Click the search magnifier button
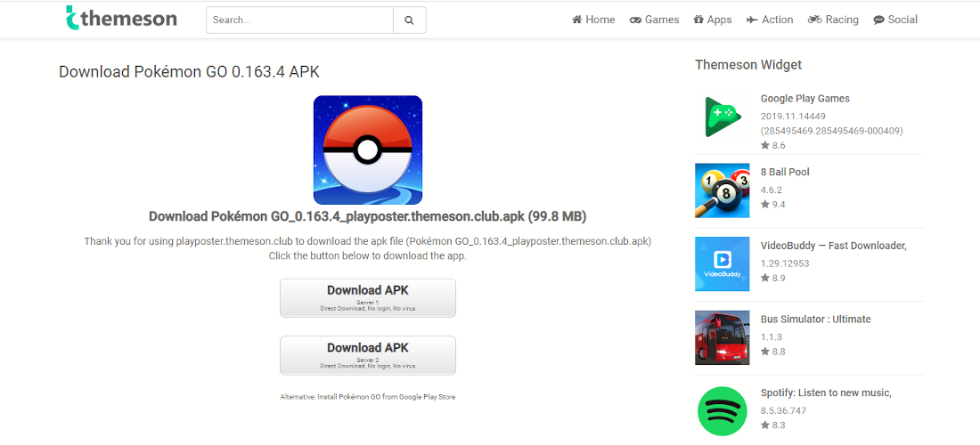980x445 pixels. 410,20
